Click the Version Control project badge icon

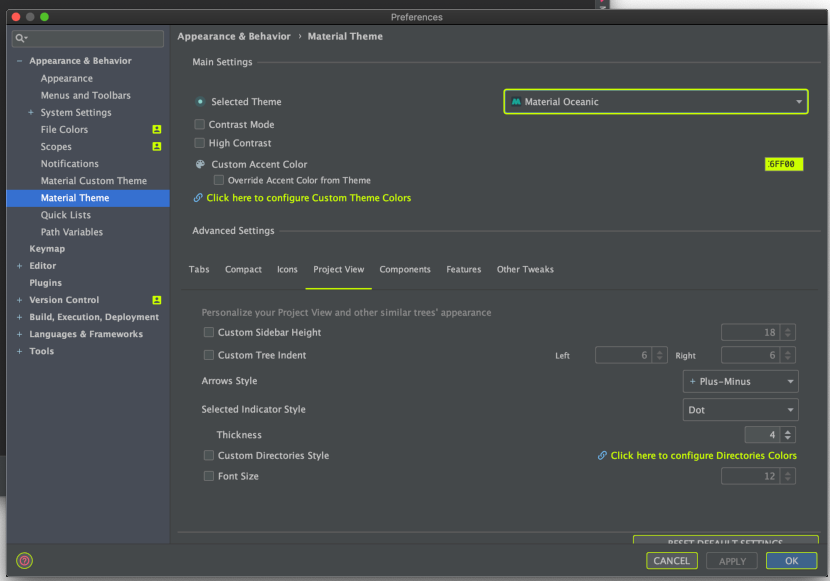tap(157, 300)
